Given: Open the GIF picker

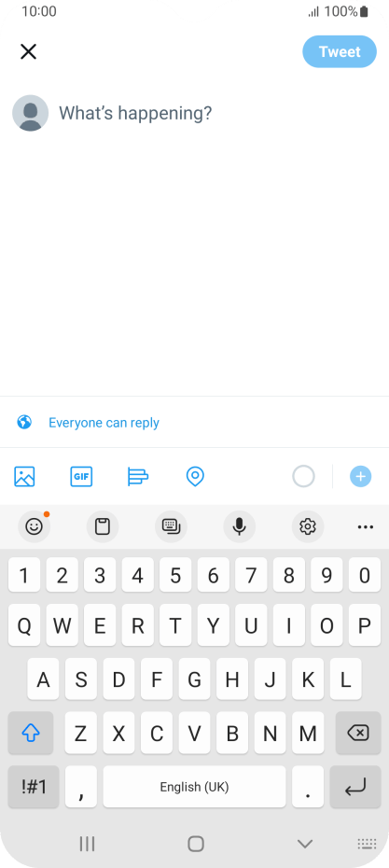Looking at the screenshot, I should [81, 476].
